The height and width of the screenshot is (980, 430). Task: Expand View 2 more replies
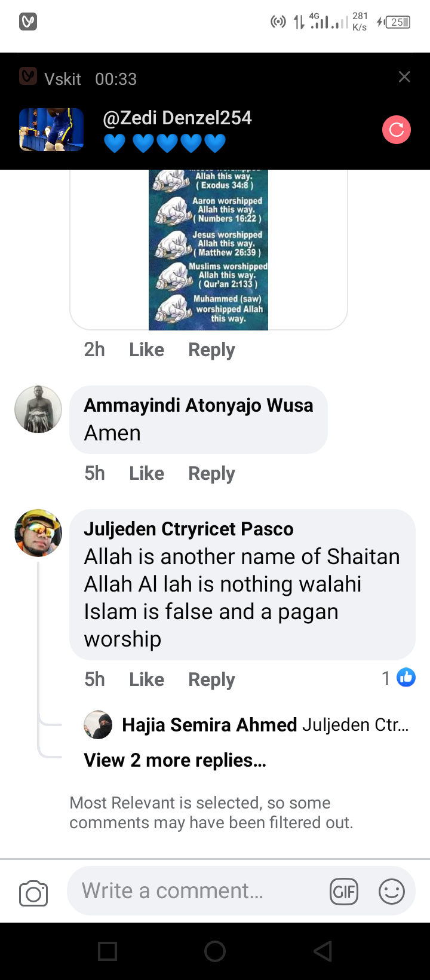(175, 760)
